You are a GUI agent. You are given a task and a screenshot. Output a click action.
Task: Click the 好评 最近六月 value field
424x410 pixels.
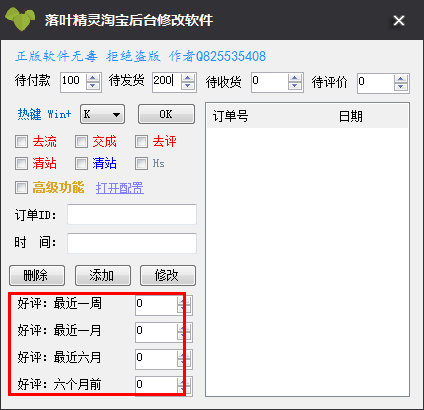pos(156,359)
